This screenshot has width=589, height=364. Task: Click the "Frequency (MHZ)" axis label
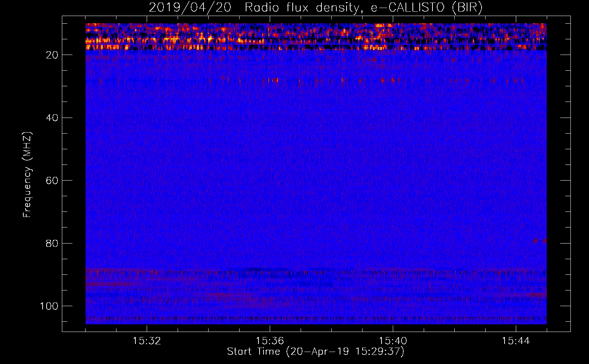[x=28, y=175]
